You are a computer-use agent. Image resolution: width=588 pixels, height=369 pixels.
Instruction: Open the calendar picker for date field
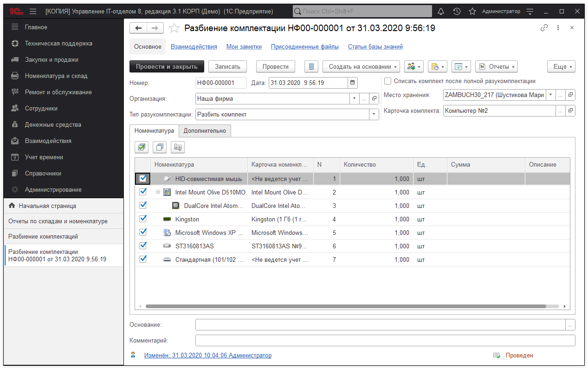tap(353, 83)
